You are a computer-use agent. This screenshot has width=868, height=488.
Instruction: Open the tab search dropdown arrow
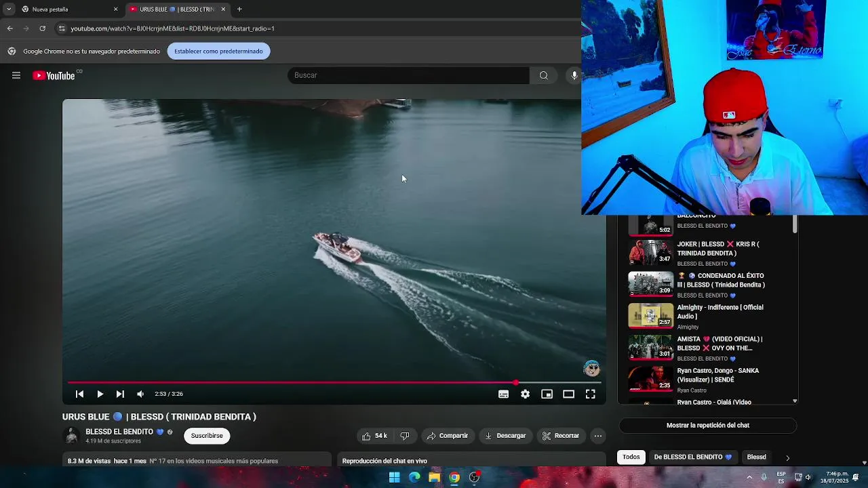[x=9, y=9]
